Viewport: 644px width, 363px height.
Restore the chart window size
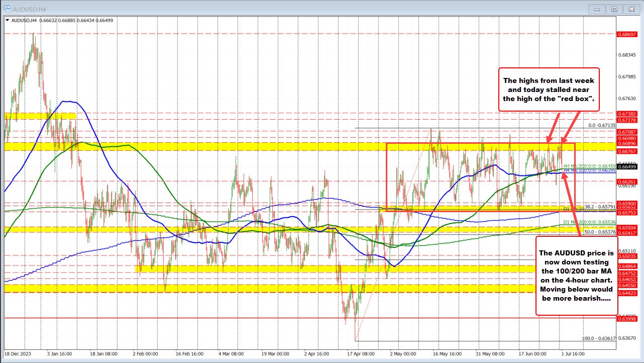point(614,9)
